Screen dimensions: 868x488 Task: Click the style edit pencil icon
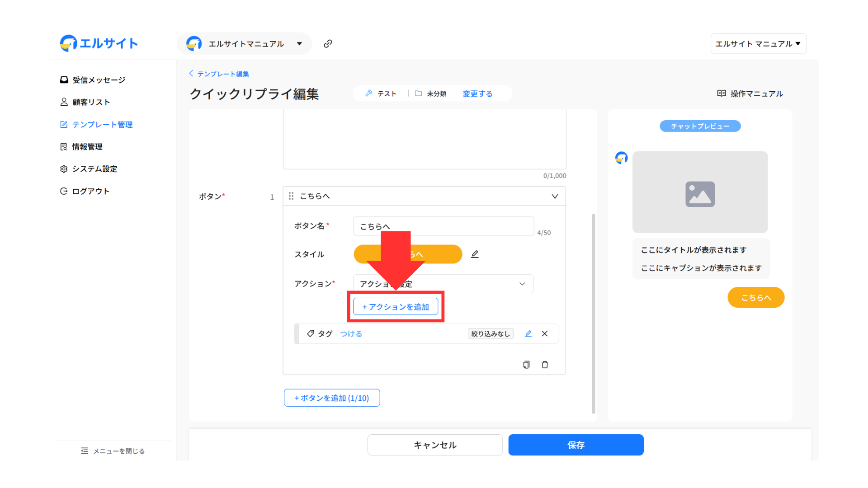(475, 254)
